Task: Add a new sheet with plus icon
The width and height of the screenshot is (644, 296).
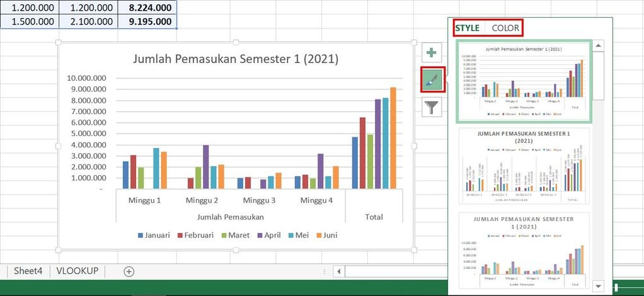Action: pos(129,271)
